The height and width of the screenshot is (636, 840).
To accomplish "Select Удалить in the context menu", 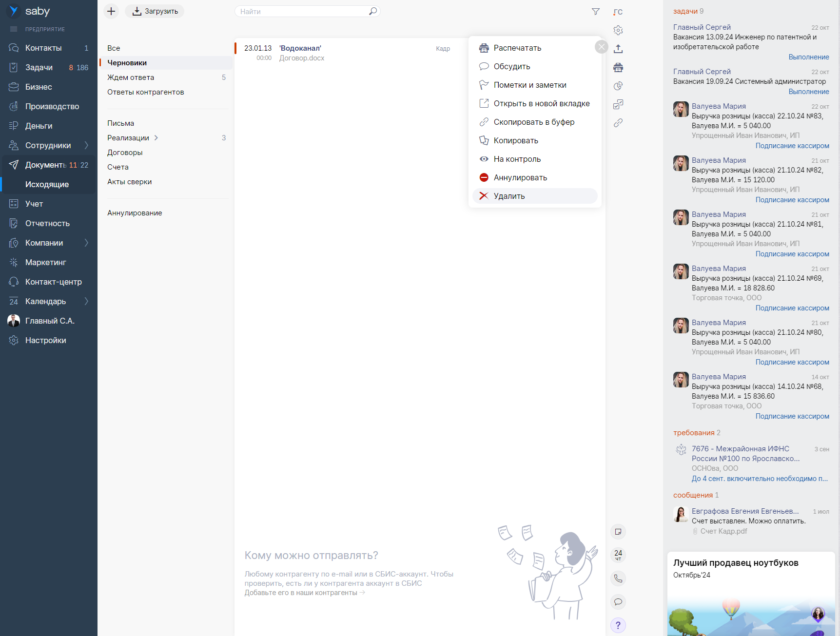I will [509, 196].
